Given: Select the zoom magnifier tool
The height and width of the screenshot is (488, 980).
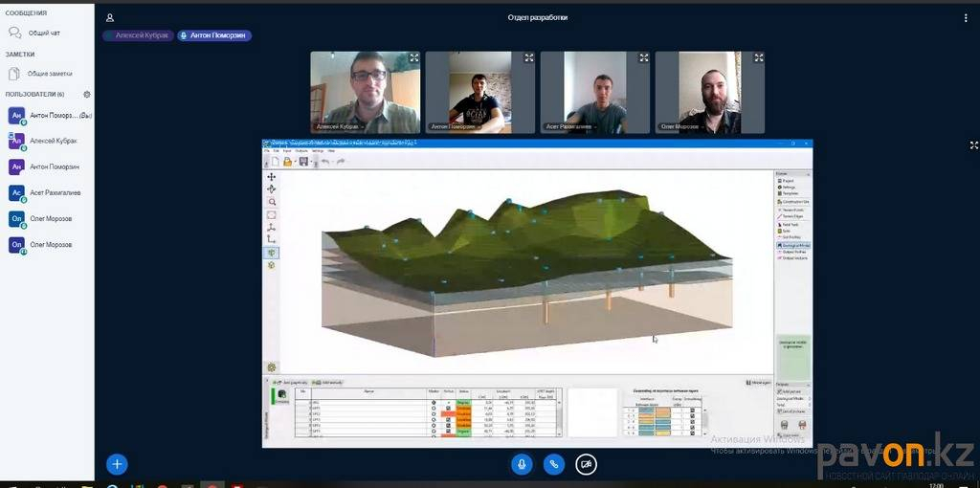Looking at the screenshot, I should click(x=272, y=202).
